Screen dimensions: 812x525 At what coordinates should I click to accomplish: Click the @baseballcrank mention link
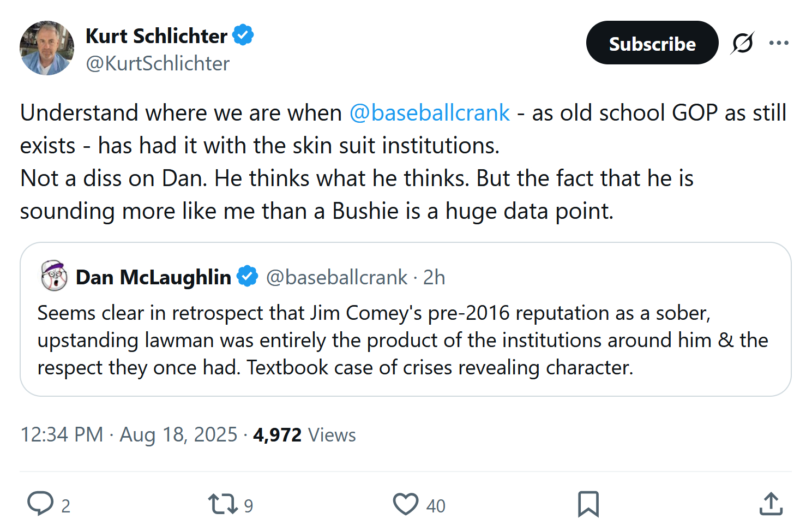tap(429, 113)
